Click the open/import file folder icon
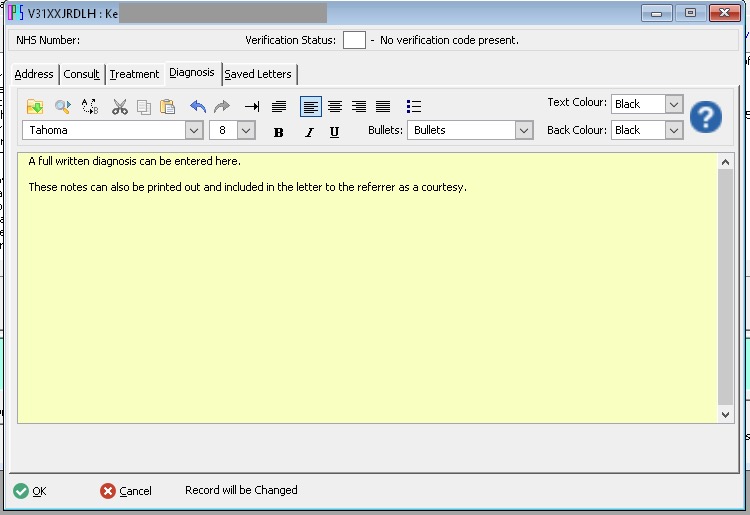The image size is (750, 515). (35, 106)
